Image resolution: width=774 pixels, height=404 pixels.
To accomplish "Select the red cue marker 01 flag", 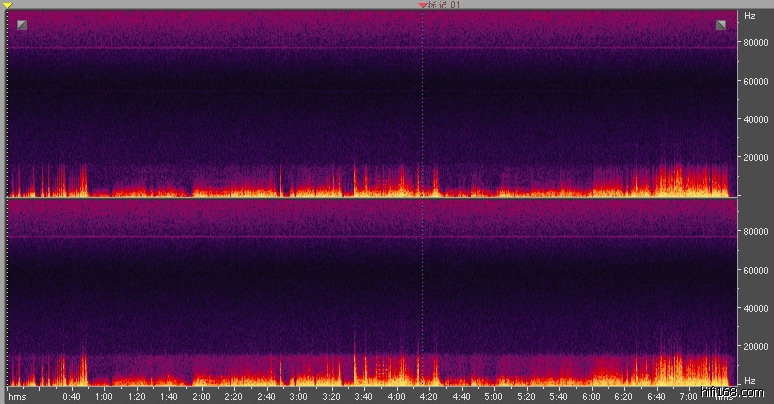I will point(423,5).
